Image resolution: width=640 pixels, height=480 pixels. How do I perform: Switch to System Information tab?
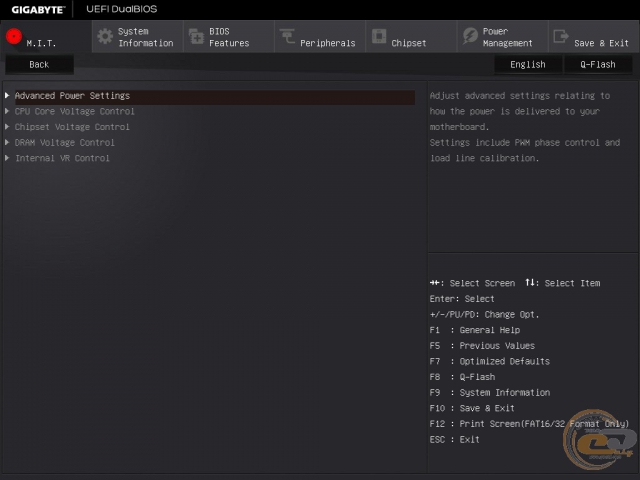[x=138, y=37]
